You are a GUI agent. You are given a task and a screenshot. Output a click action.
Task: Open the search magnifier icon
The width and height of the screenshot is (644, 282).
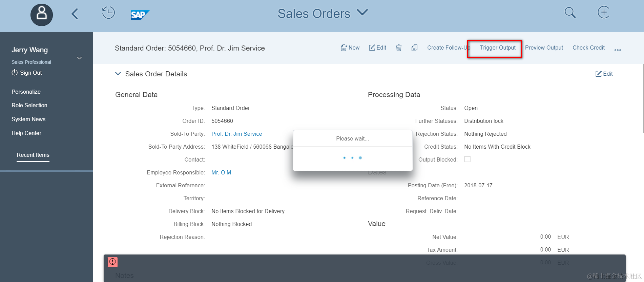coord(570,13)
